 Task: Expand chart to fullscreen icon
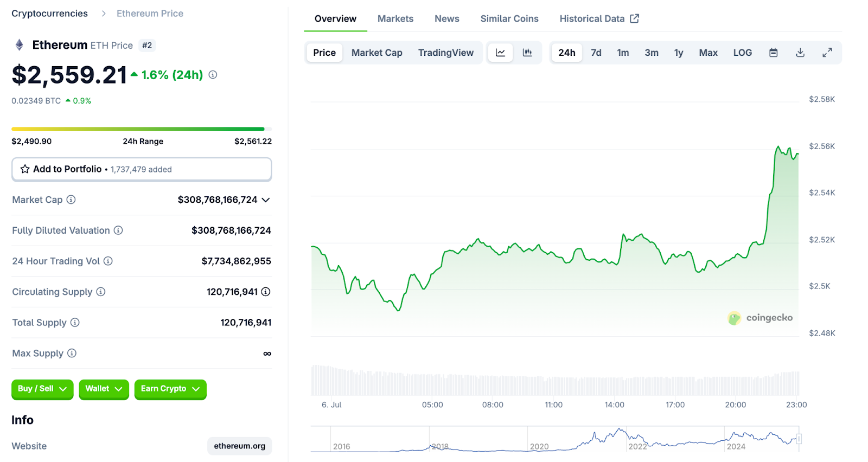click(x=827, y=53)
